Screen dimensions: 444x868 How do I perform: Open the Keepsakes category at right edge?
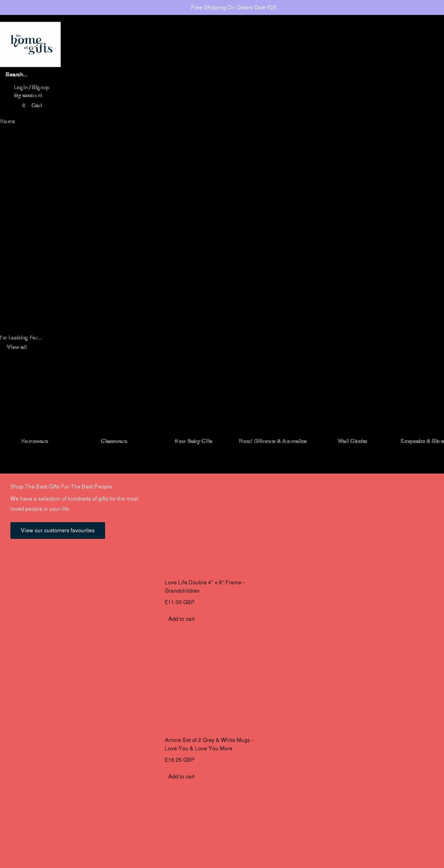click(x=422, y=441)
